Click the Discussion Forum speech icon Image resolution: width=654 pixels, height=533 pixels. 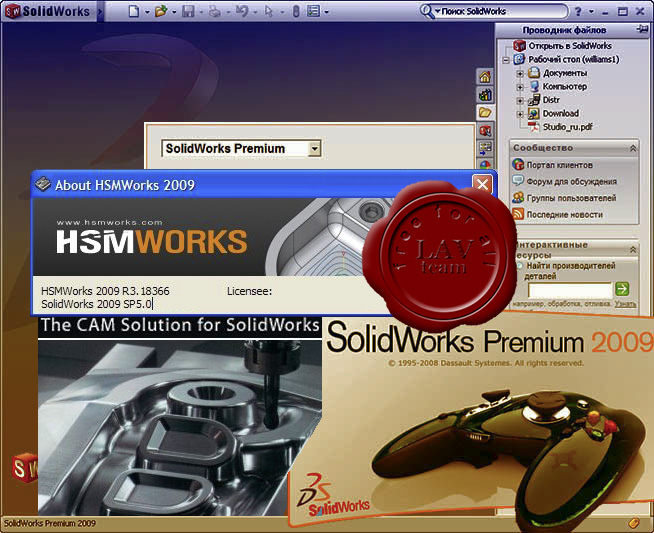click(x=518, y=181)
